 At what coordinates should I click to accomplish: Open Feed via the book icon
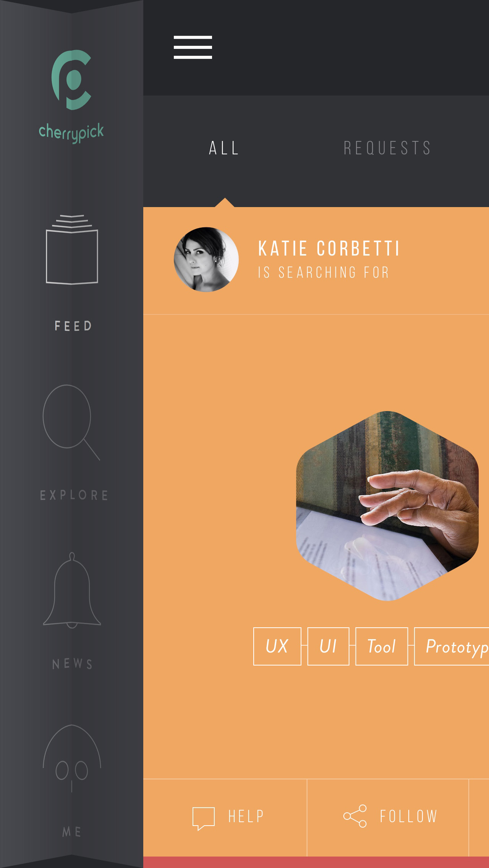click(x=72, y=249)
